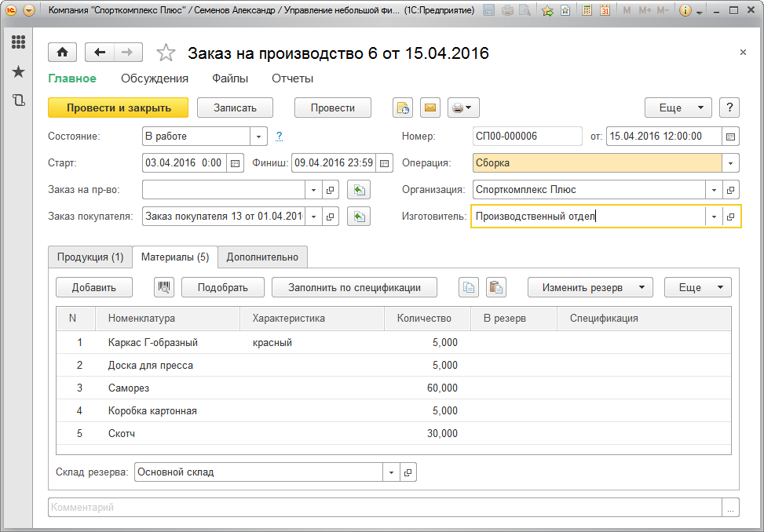This screenshot has height=532, width=764.
Task: Click the home page icon button
Action: (62, 53)
